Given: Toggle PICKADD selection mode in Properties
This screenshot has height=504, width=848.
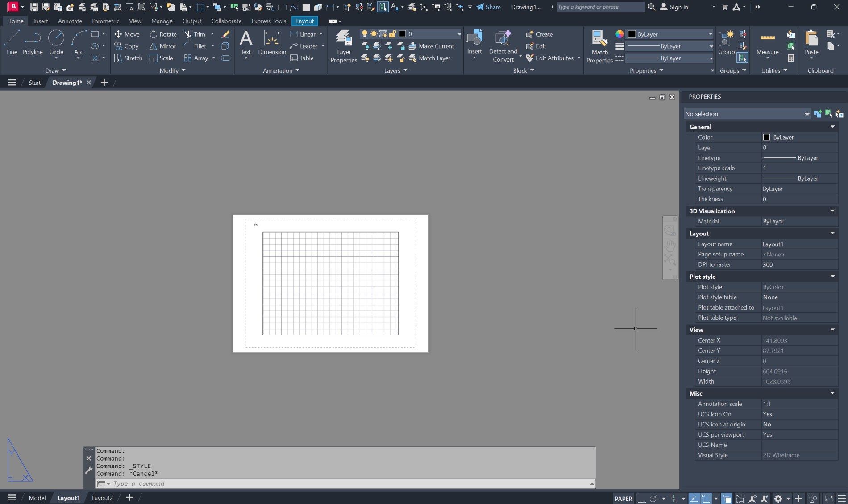Looking at the screenshot, I should pos(818,114).
